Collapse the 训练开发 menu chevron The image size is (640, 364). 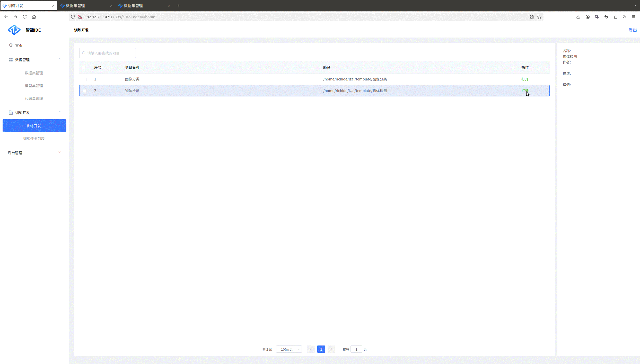click(60, 112)
